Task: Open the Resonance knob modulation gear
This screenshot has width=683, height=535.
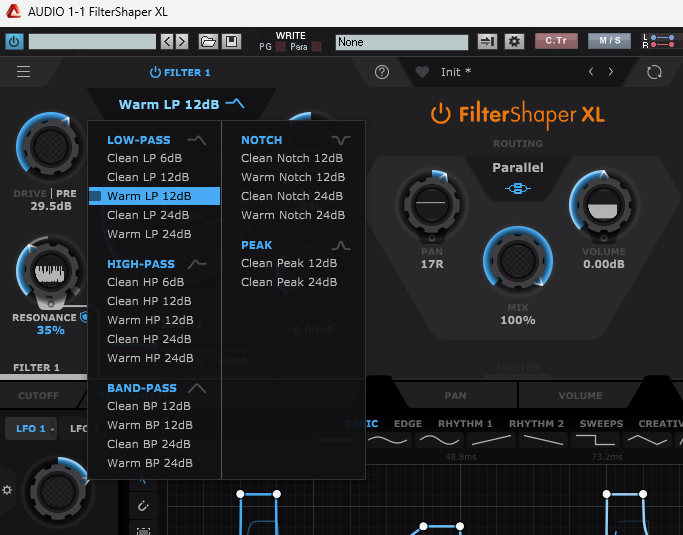Action: [50, 304]
